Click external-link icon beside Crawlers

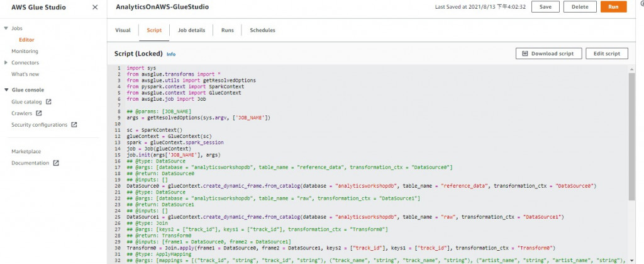click(x=39, y=113)
